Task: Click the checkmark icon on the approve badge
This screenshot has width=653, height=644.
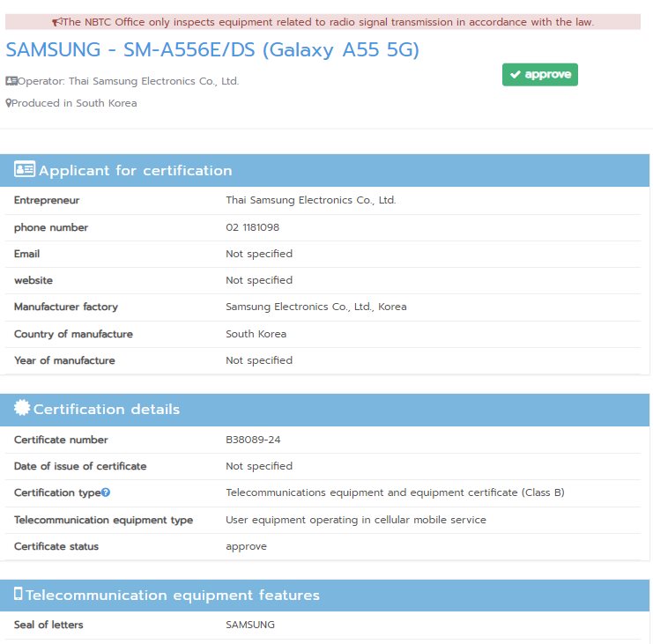Action: coord(515,75)
